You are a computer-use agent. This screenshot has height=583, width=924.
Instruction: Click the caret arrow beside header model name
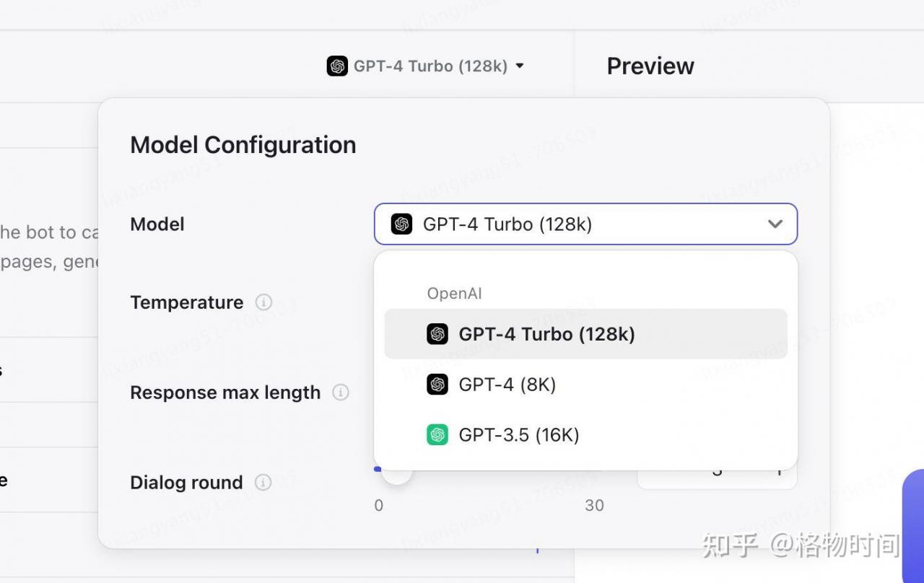[x=519, y=66]
